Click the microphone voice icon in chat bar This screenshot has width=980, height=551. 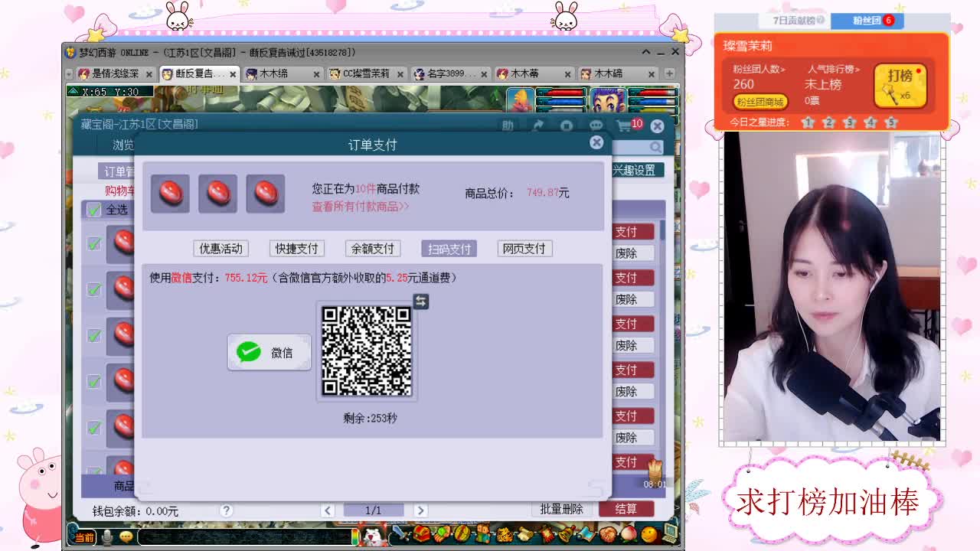(x=108, y=536)
